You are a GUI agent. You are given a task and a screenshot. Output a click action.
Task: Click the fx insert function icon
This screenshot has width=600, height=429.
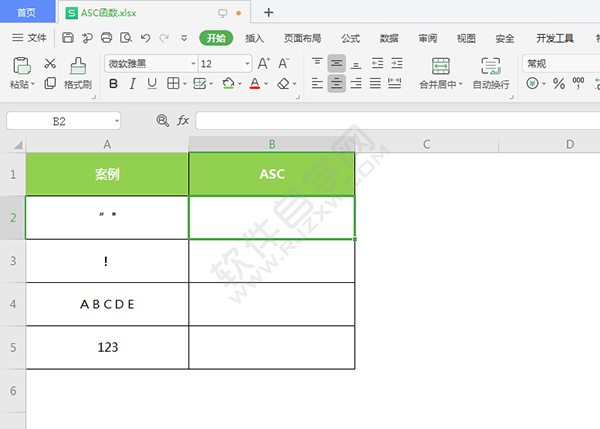[x=183, y=121]
